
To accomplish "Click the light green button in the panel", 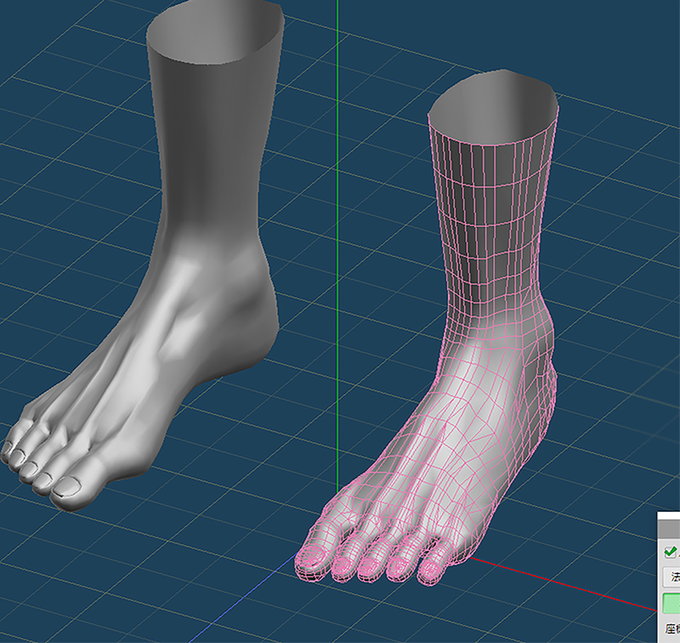I will click(671, 603).
